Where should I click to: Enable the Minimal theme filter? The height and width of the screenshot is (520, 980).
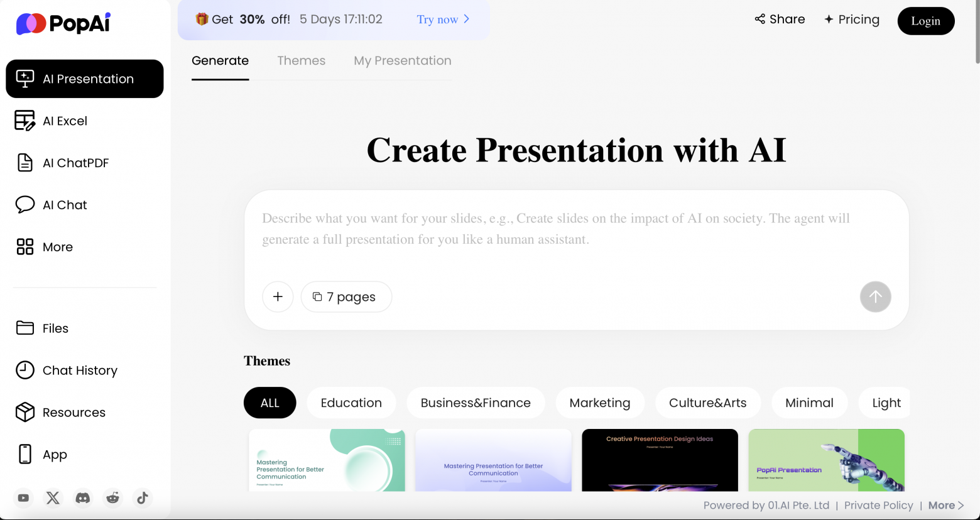click(809, 403)
